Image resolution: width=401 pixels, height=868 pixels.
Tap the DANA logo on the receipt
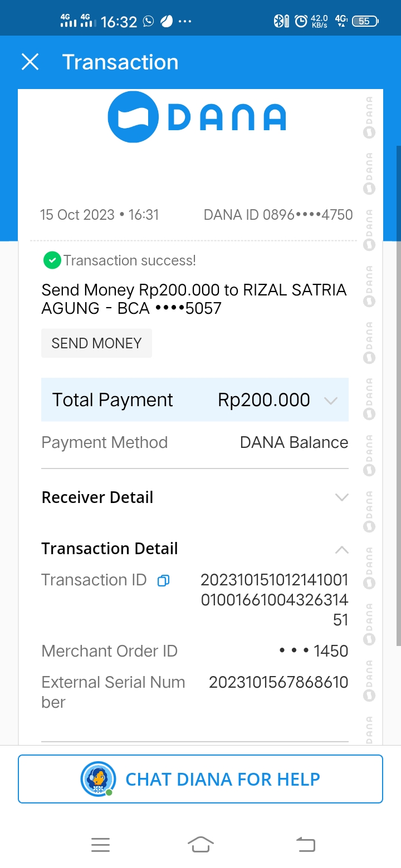197,117
